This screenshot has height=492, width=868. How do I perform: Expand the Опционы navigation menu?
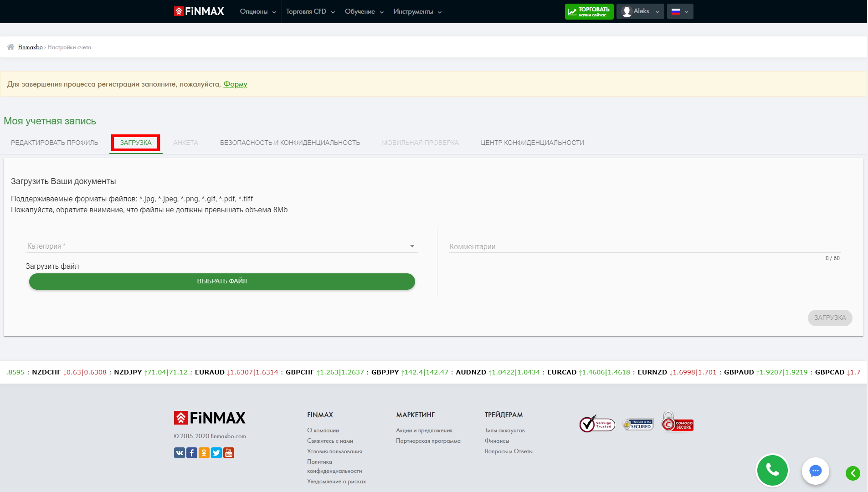pos(258,11)
